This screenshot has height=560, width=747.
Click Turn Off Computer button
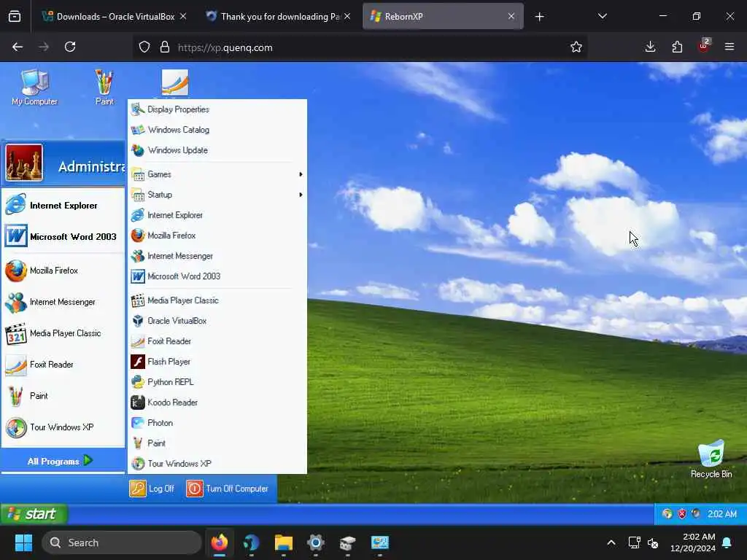(228, 489)
